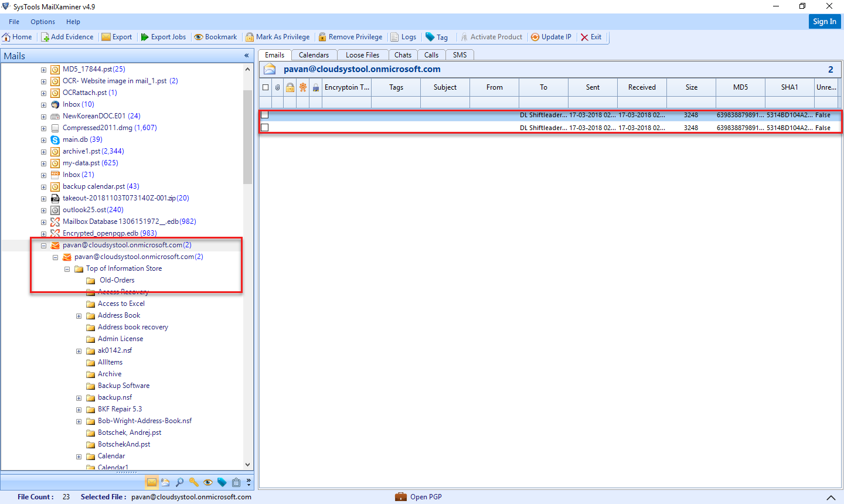Open the Logs toolbar item
Viewport: 844px width, 504px height.
pos(403,37)
